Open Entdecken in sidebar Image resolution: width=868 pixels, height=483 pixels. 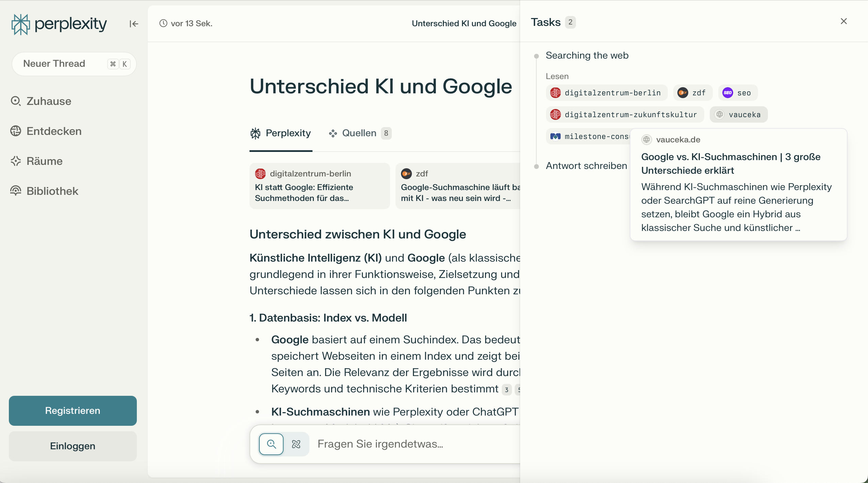[46, 131]
